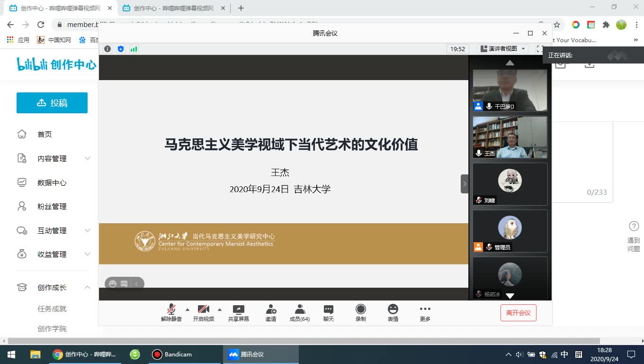Image resolution: width=644 pixels, height=364 pixels.
Task: Expand the 内容管理 chevron
Action: pyautogui.click(x=88, y=158)
